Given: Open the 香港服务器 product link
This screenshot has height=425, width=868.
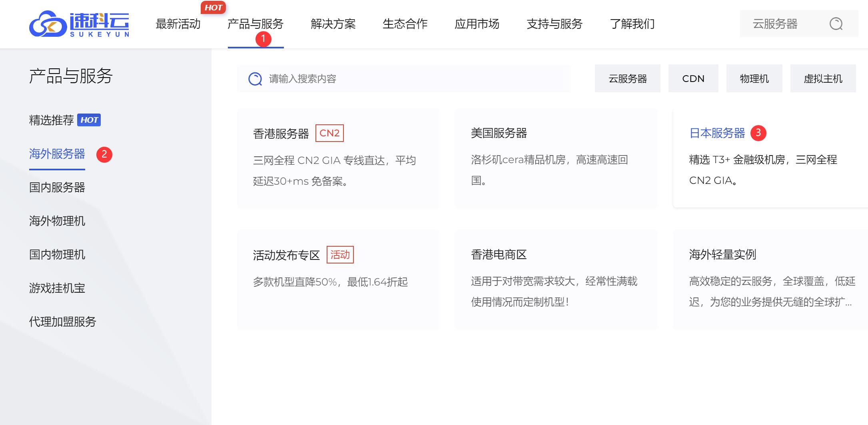Looking at the screenshot, I should 281,134.
